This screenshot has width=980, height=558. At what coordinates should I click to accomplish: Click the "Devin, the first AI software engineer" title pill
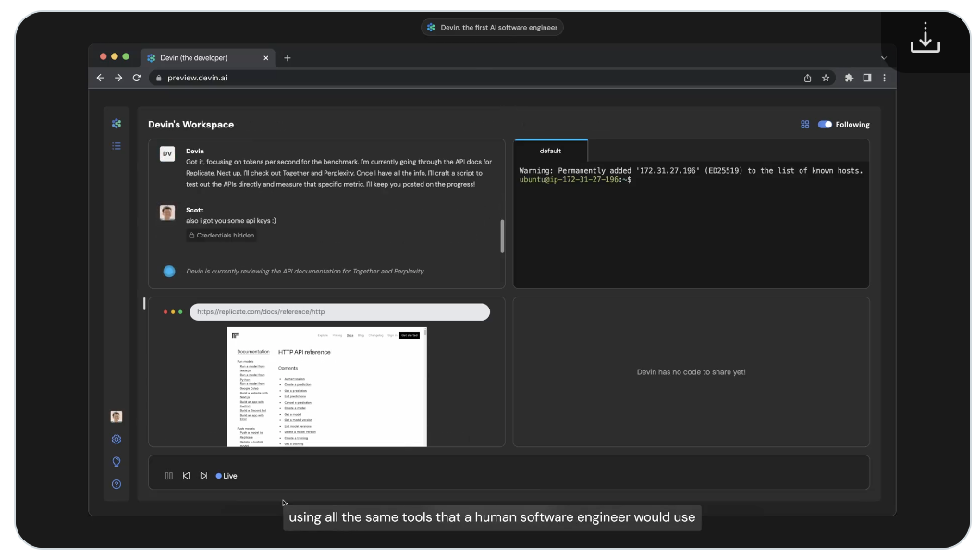pos(492,28)
